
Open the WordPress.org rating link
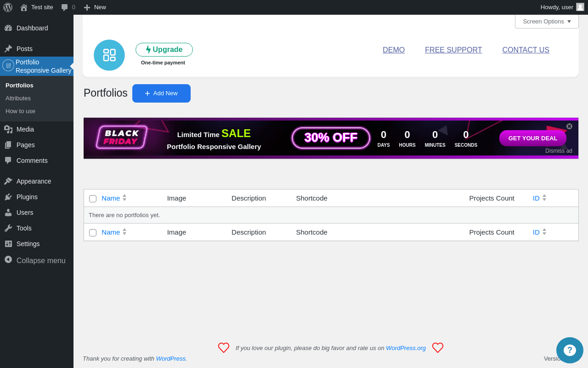click(406, 348)
